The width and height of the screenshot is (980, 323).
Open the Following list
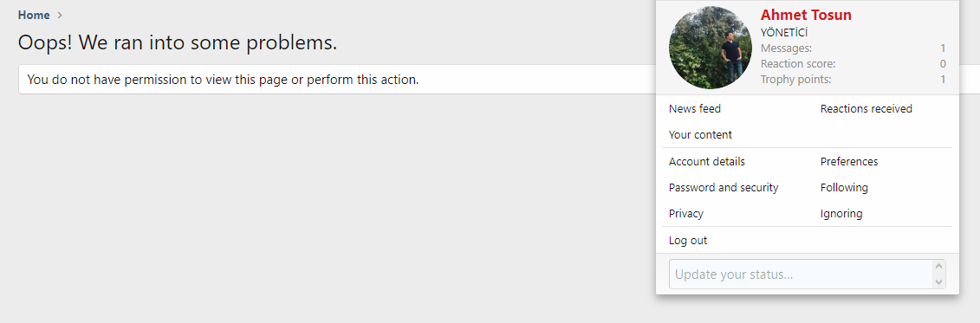844,187
